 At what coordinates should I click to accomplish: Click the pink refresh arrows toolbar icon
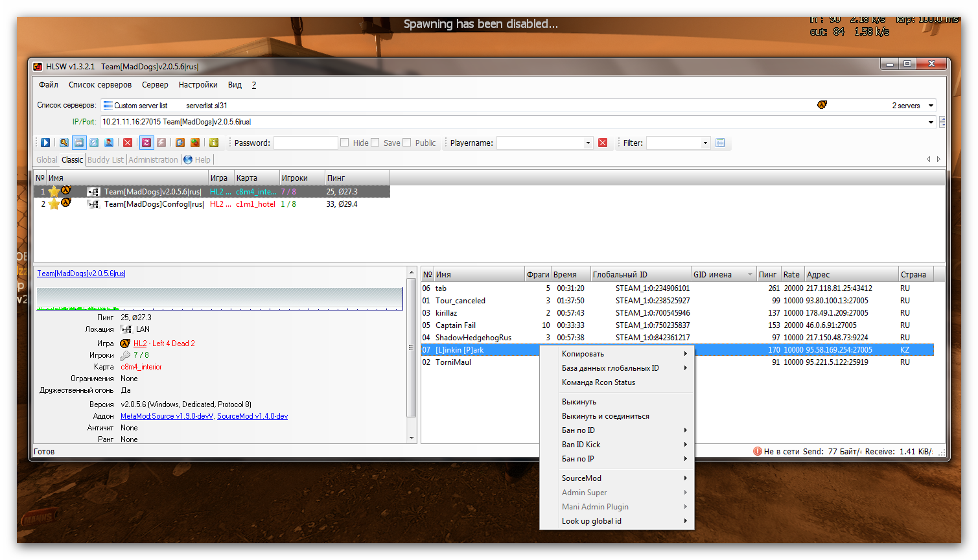click(x=146, y=143)
